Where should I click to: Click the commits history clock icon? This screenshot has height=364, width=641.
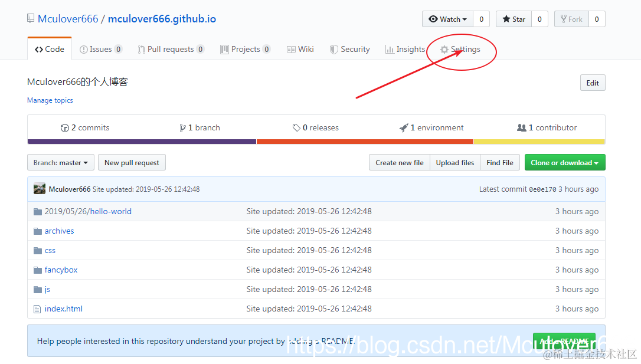click(64, 128)
